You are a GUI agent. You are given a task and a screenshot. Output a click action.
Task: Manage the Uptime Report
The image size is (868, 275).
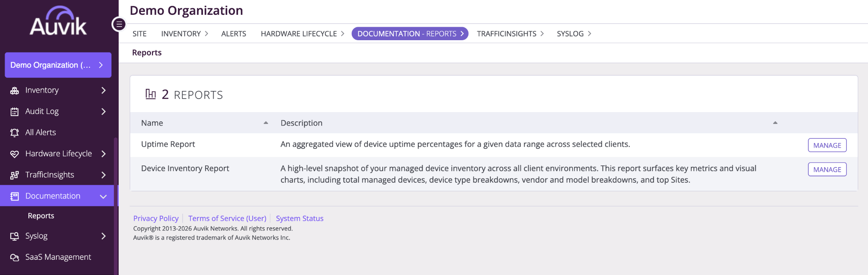(x=827, y=145)
